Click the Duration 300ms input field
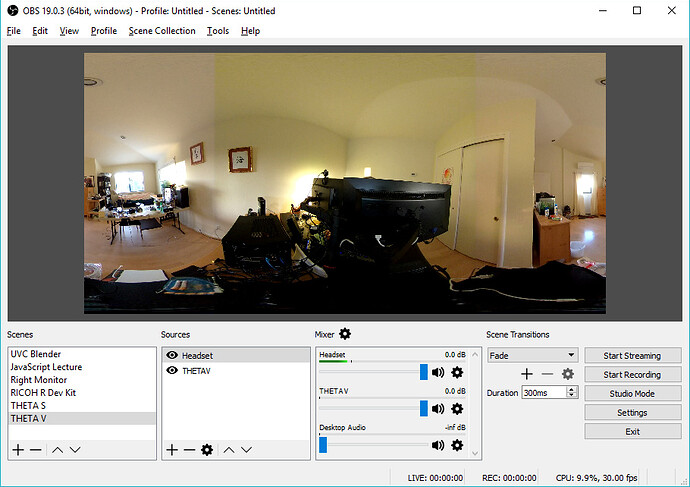690x487 pixels. click(544, 392)
